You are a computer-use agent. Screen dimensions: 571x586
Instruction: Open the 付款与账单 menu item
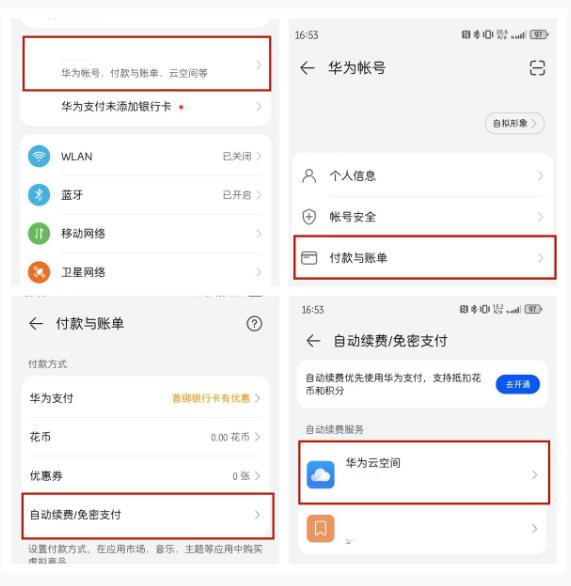(425, 257)
